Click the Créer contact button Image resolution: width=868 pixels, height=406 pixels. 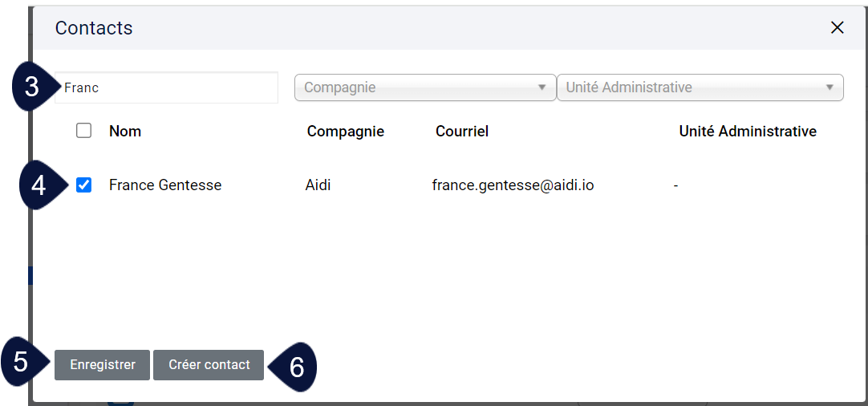click(209, 365)
